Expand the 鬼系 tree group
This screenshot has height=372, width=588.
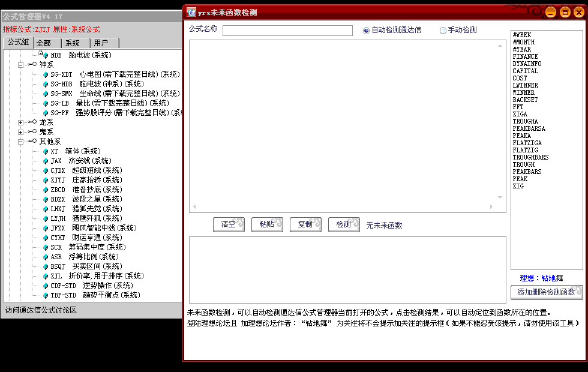tap(21, 132)
